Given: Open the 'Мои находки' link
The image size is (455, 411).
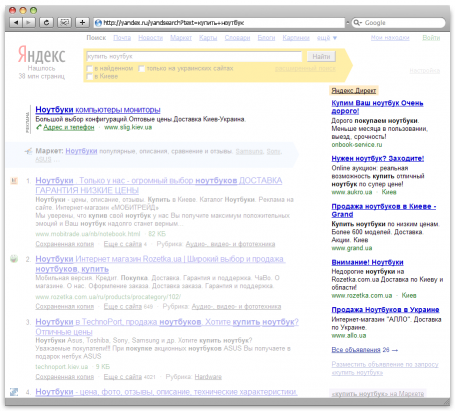Looking at the screenshot, I should point(390,38).
